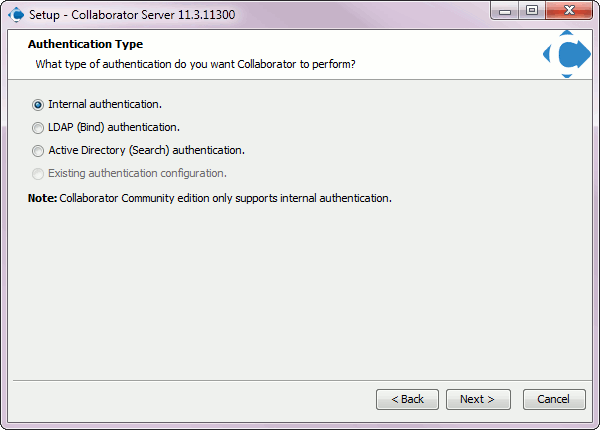Select the Internal authentication radio button
600x430 pixels.
(38, 104)
